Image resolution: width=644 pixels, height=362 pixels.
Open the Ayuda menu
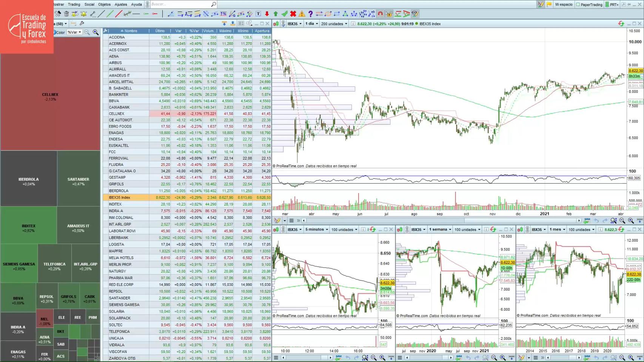pyautogui.click(x=136, y=5)
